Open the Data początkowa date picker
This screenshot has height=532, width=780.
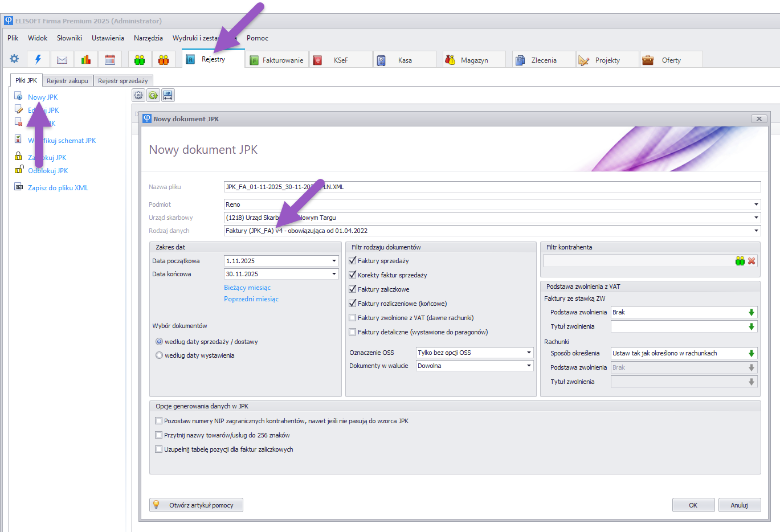[334, 261]
